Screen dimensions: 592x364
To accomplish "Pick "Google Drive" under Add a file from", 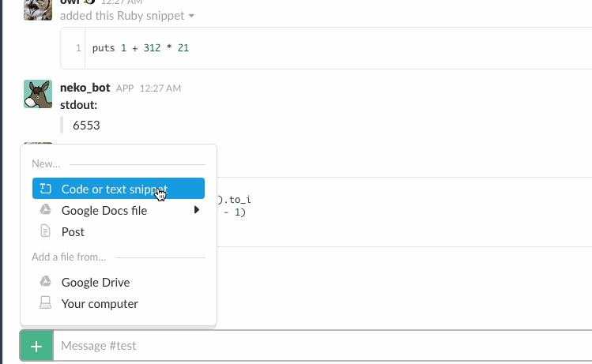I will pyautogui.click(x=96, y=283).
